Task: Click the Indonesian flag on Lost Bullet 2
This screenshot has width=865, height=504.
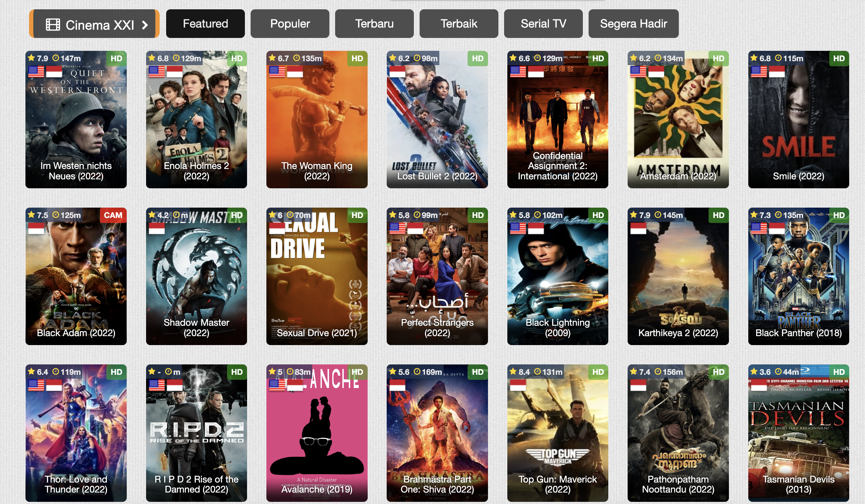Action: click(x=397, y=72)
